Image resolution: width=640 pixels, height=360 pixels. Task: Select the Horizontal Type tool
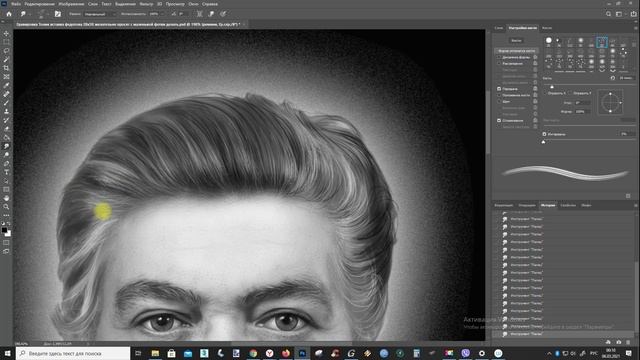(6, 172)
